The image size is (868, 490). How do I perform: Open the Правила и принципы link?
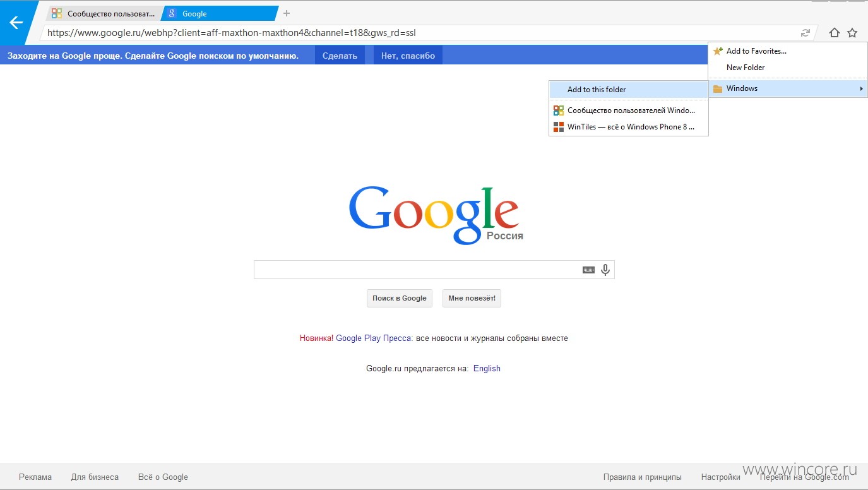(x=642, y=477)
